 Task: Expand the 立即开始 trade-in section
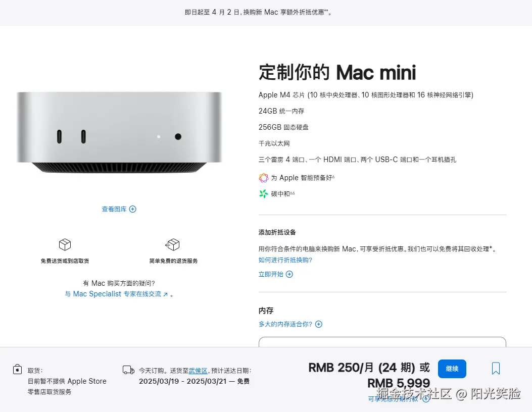(x=276, y=274)
